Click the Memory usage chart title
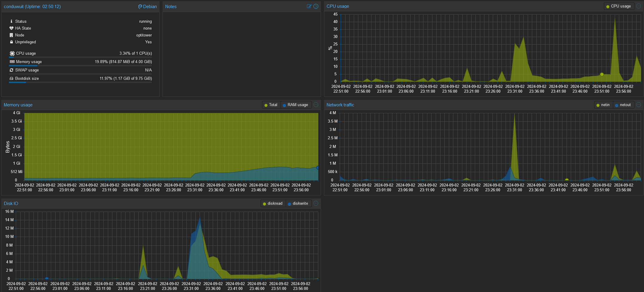This screenshot has height=292, width=644. pos(18,105)
